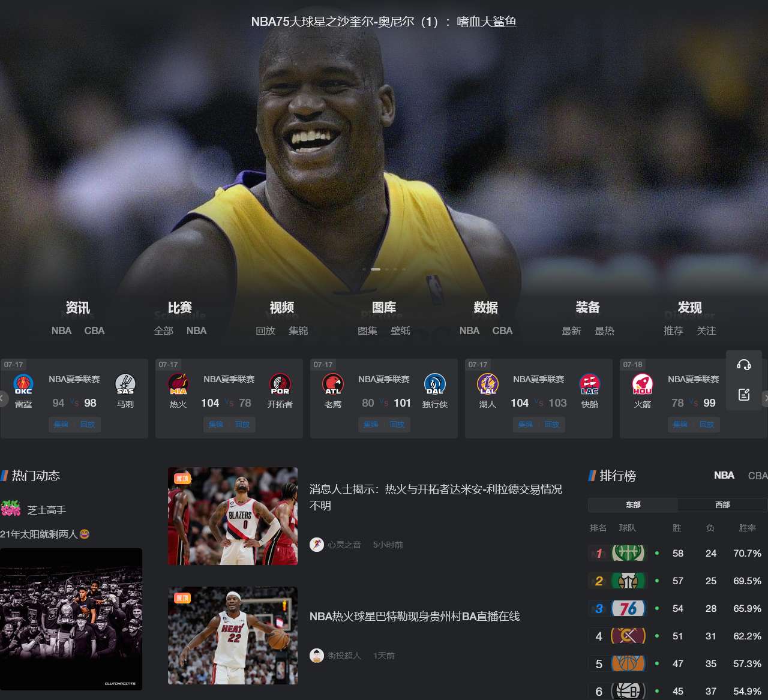768x700 pixels.
Task: Click the 心灵之音 author avatar
Action: coord(317,545)
